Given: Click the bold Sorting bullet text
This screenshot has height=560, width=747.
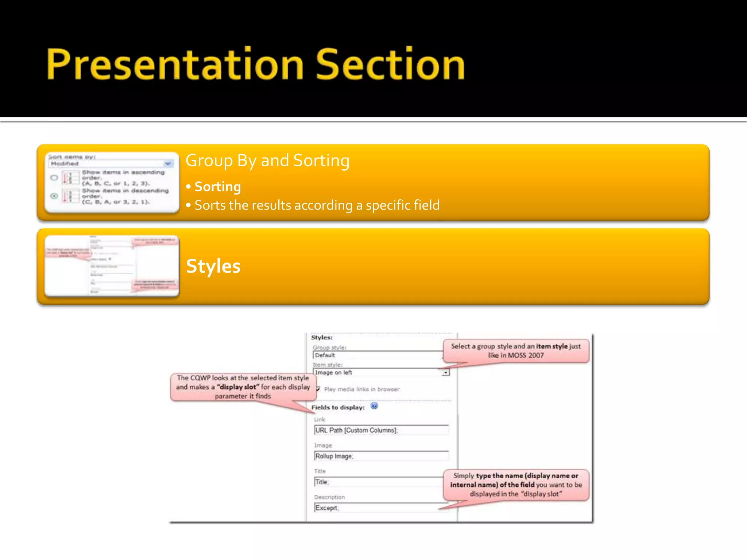Looking at the screenshot, I should click(x=218, y=187).
